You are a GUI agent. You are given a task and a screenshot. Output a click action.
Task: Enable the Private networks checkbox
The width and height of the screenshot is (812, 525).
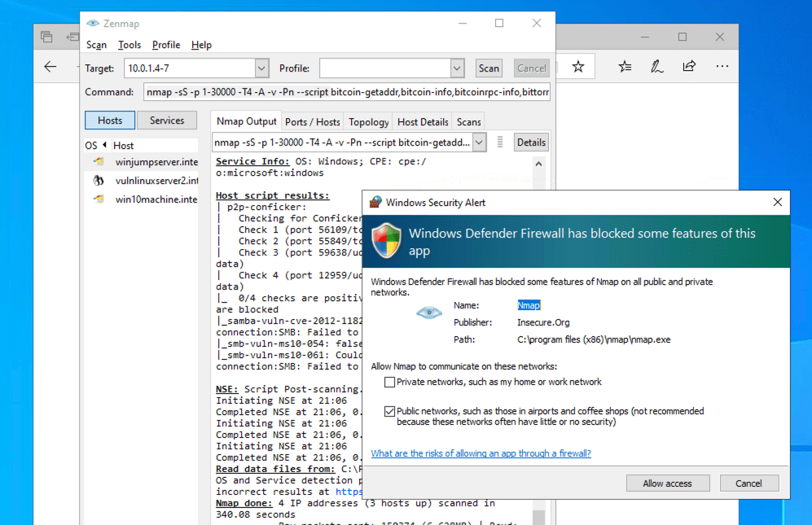coord(390,382)
